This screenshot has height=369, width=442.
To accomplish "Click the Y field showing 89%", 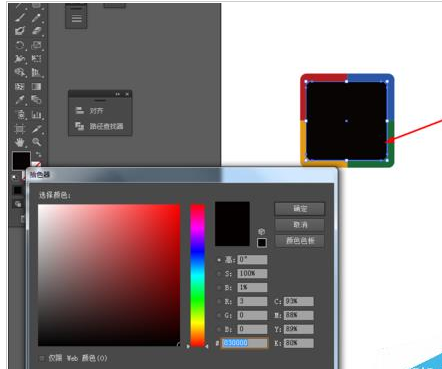I will 298,329.
